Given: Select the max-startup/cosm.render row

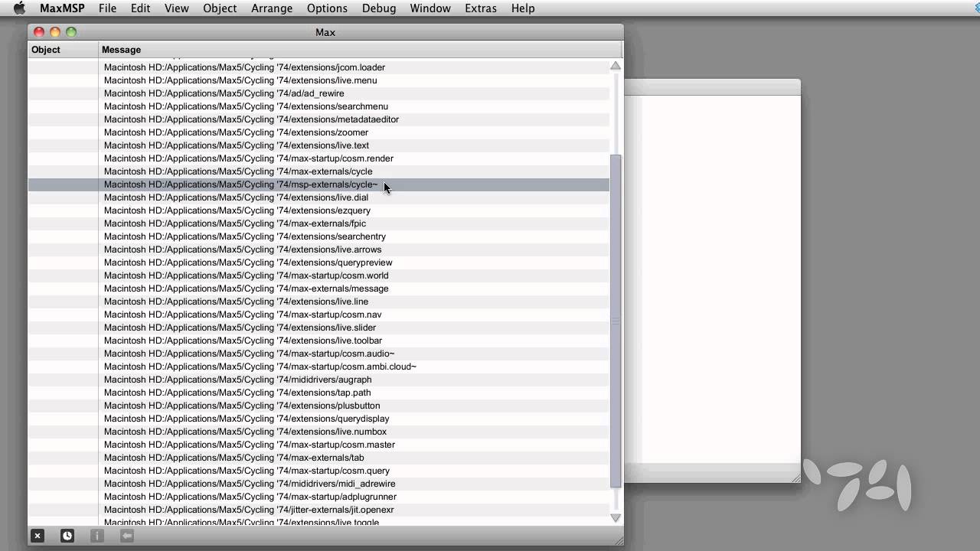Looking at the screenshot, I should coord(318,158).
